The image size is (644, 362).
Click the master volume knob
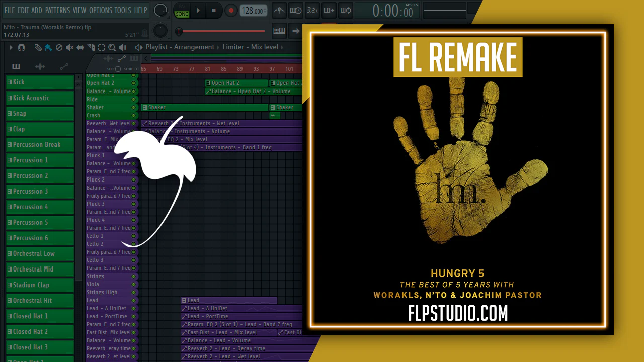[160, 10]
